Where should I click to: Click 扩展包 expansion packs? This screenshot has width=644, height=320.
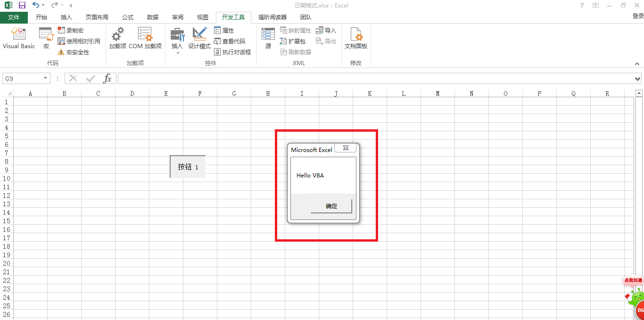coord(293,41)
